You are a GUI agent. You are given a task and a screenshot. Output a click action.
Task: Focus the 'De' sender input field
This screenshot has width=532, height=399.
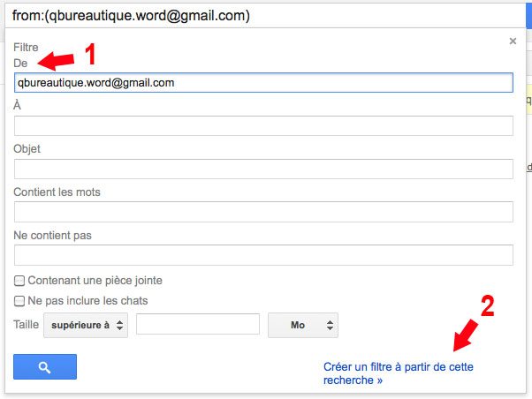click(x=263, y=82)
